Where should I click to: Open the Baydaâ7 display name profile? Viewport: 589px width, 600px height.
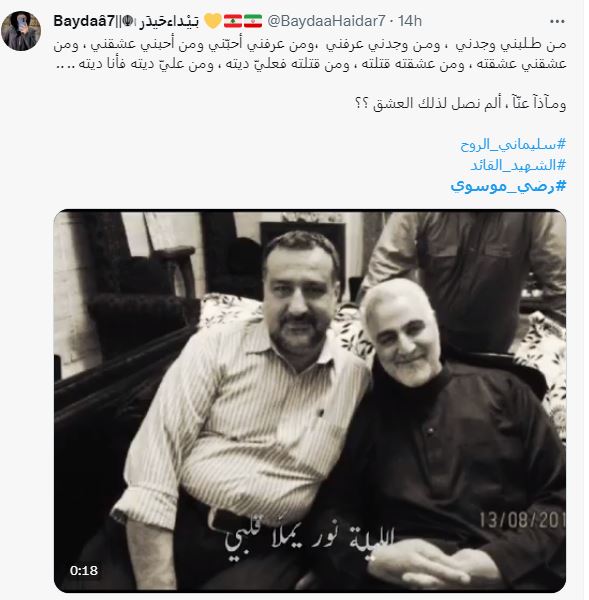coord(84,21)
